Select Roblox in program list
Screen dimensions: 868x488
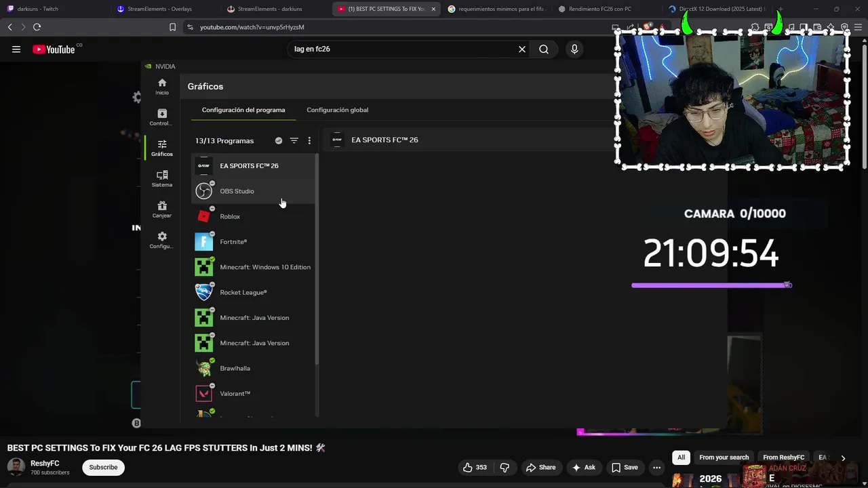[x=254, y=216]
